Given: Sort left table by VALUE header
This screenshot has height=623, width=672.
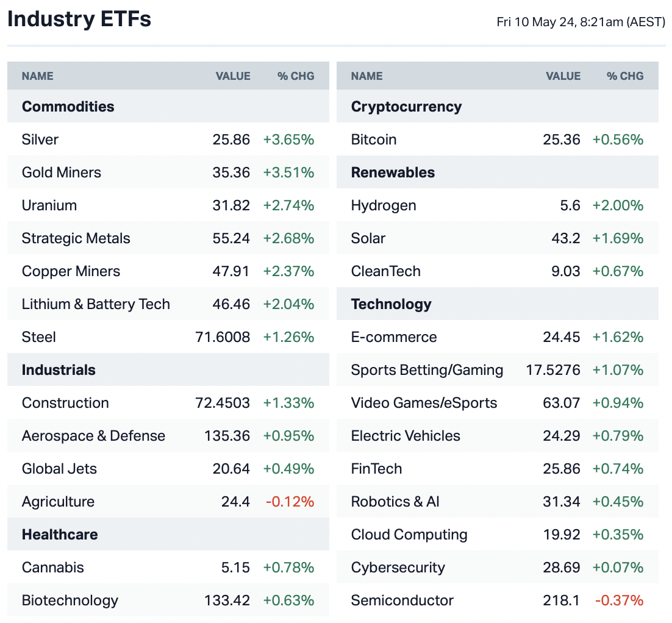Looking at the screenshot, I should click(x=233, y=76).
